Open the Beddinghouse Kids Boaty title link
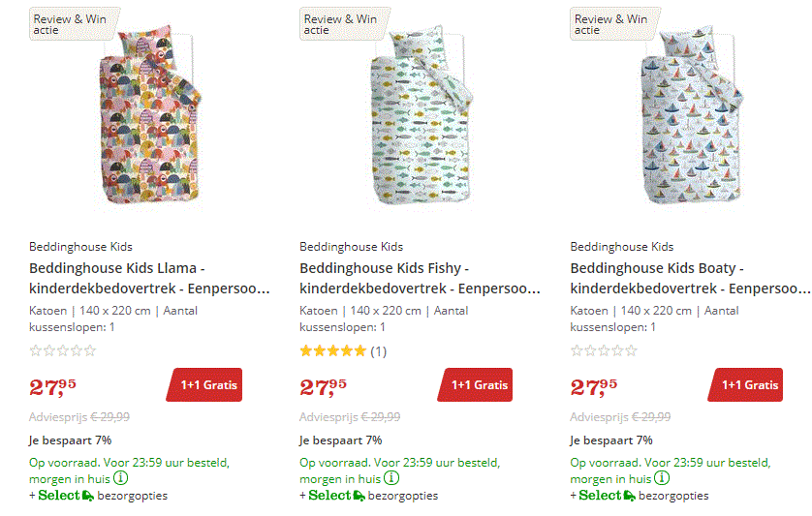This screenshot has height=516, width=812. [x=690, y=278]
